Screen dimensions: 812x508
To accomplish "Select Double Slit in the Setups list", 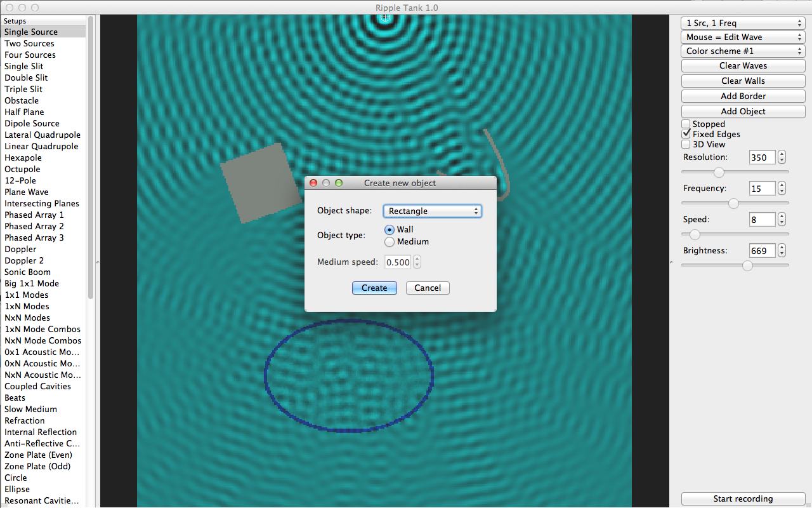I will click(x=26, y=77).
